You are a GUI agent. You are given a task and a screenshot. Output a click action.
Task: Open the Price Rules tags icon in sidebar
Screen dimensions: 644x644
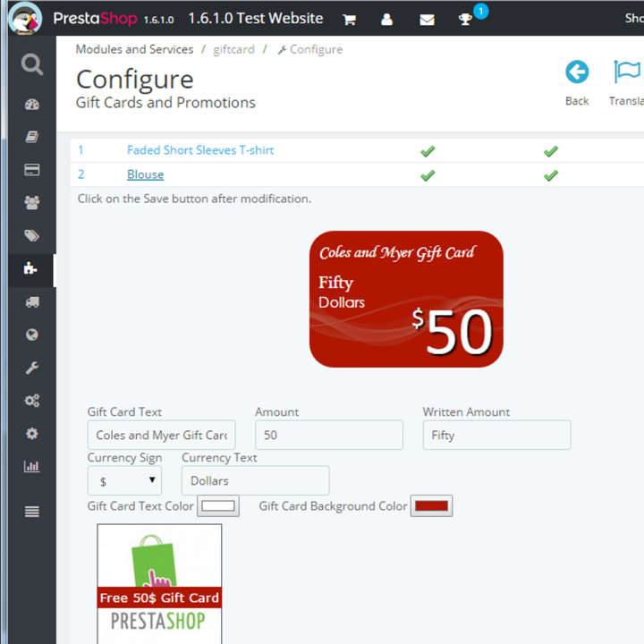coord(32,236)
